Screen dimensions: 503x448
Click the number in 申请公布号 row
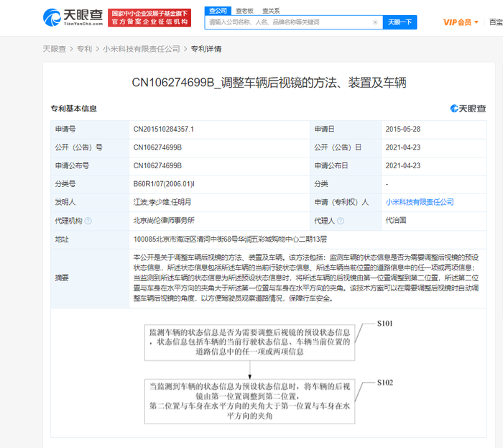coord(157,165)
